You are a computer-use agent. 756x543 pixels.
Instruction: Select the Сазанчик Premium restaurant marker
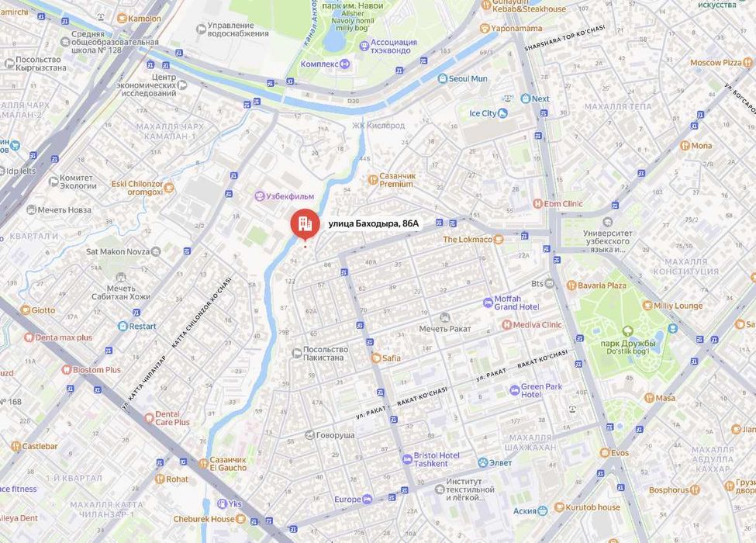point(373,180)
